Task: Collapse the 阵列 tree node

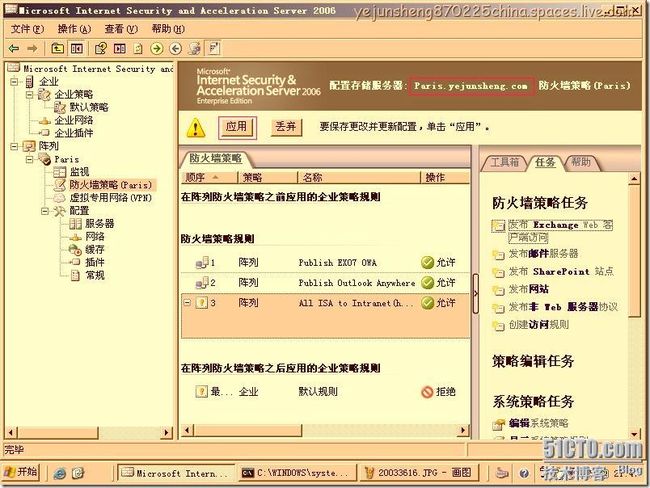Action: [x=15, y=146]
